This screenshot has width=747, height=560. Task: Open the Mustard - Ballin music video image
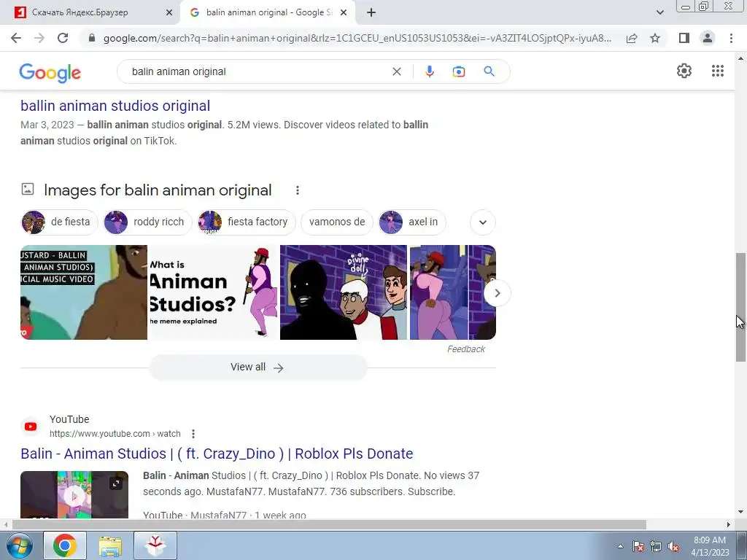[x=84, y=292]
